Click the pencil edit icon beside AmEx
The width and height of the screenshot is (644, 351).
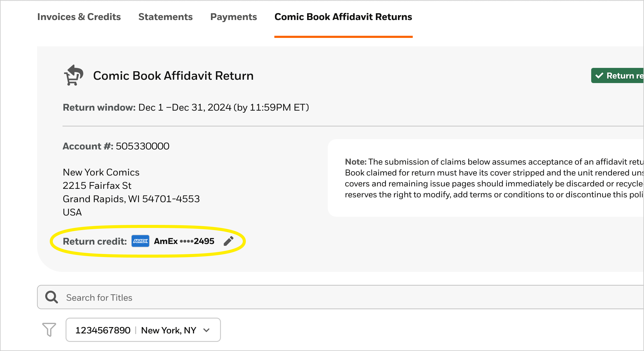click(x=229, y=241)
